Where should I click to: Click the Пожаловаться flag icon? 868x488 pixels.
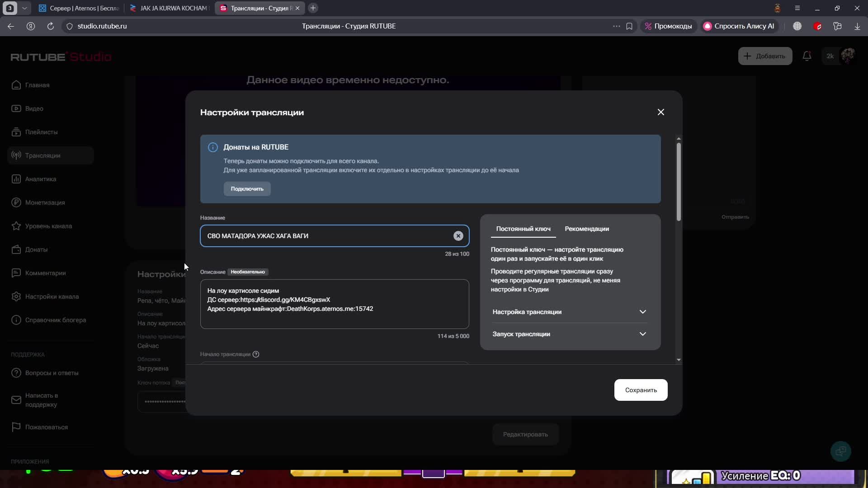(x=16, y=427)
